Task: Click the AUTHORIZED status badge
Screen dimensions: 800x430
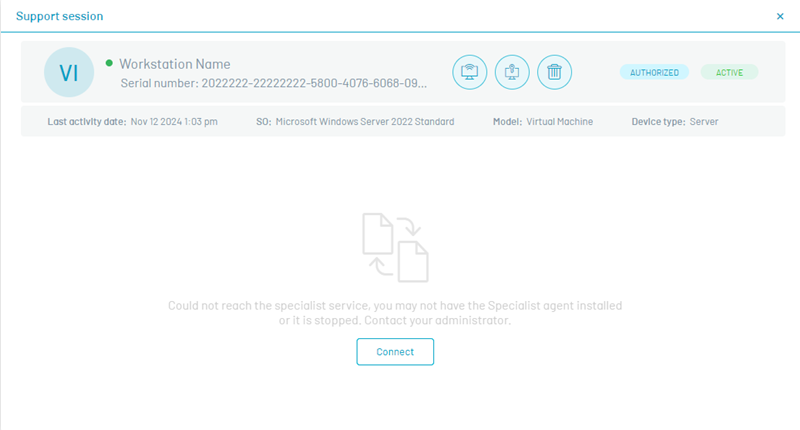Action: [654, 72]
